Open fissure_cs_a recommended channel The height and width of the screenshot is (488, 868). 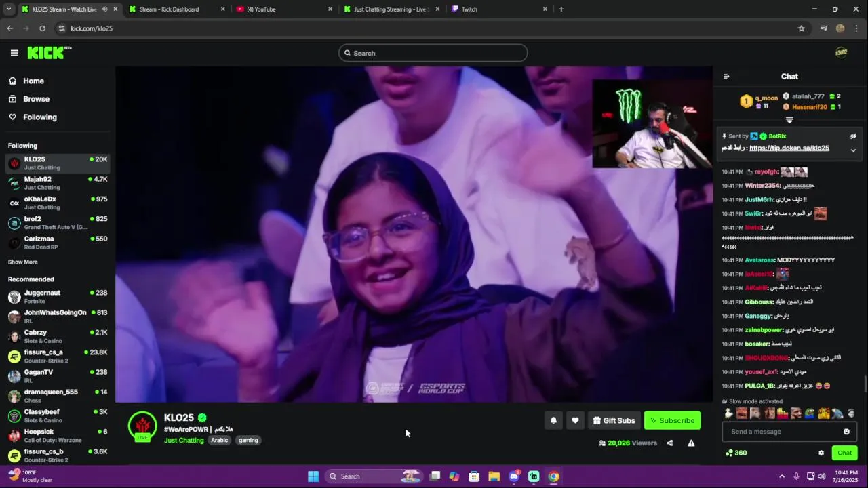(58, 357)
